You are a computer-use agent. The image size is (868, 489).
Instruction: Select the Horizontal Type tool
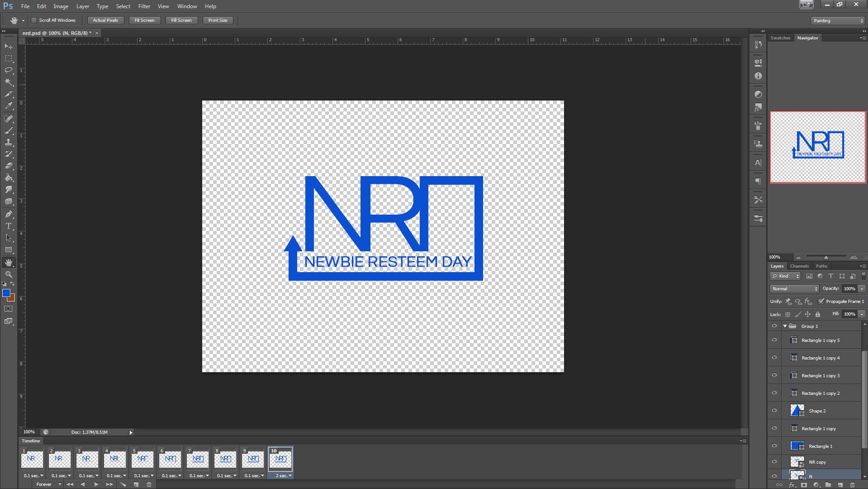[9, 226]
